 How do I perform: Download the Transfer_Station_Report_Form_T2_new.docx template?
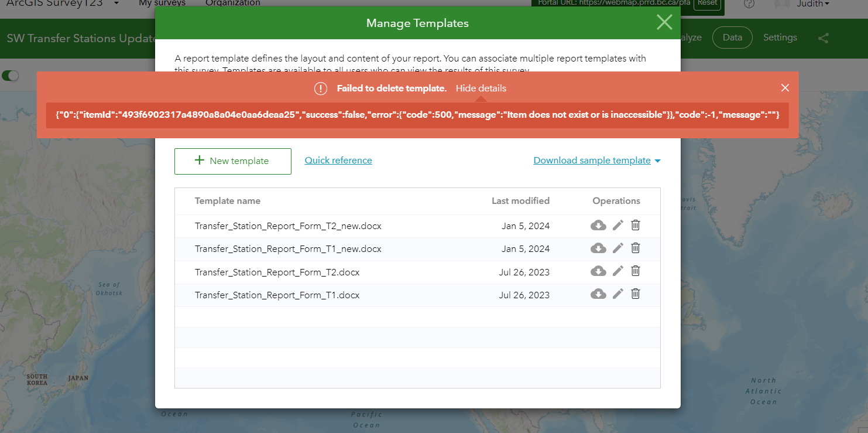click(x=598, y=225)
